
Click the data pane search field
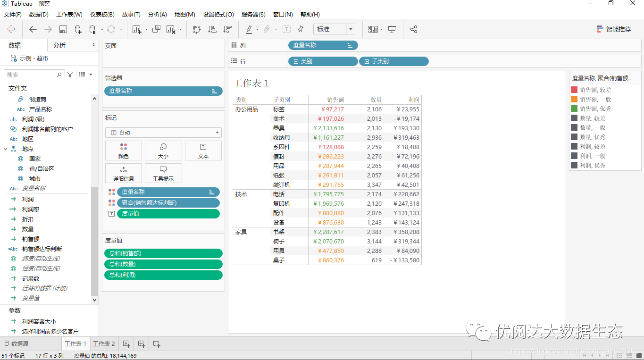tap(33, 75)
